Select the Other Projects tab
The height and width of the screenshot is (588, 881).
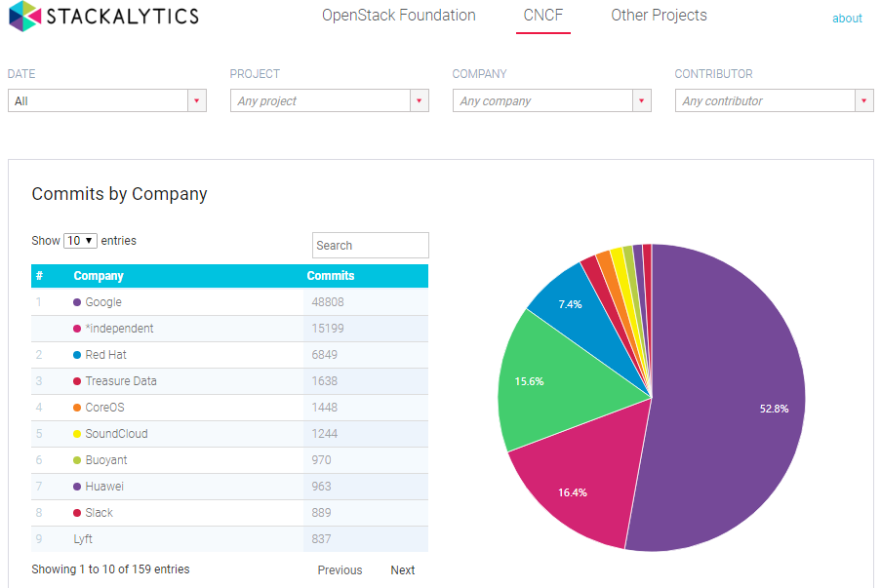pyautogui.click(x=659, y=16)
